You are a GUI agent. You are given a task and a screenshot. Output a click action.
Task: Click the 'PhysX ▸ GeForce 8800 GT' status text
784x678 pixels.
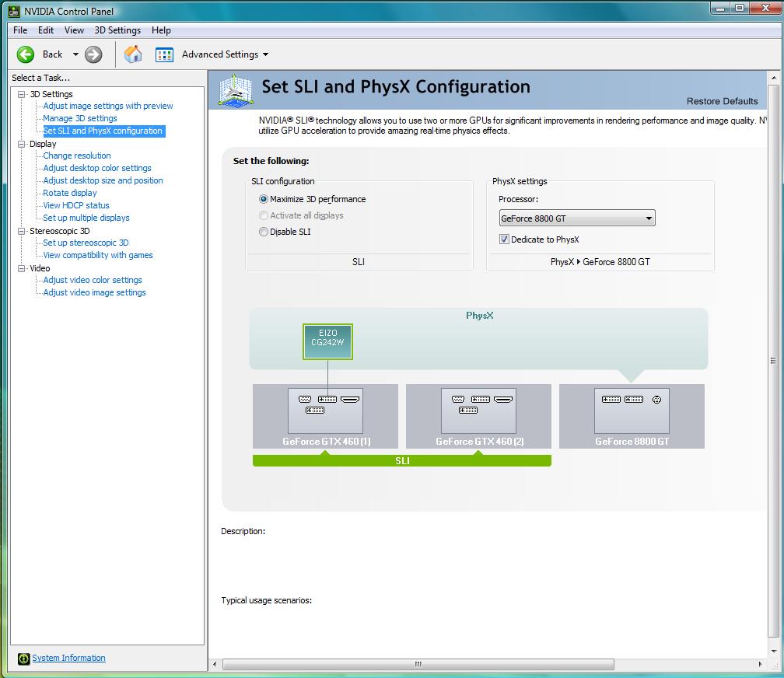click(600, 262)
